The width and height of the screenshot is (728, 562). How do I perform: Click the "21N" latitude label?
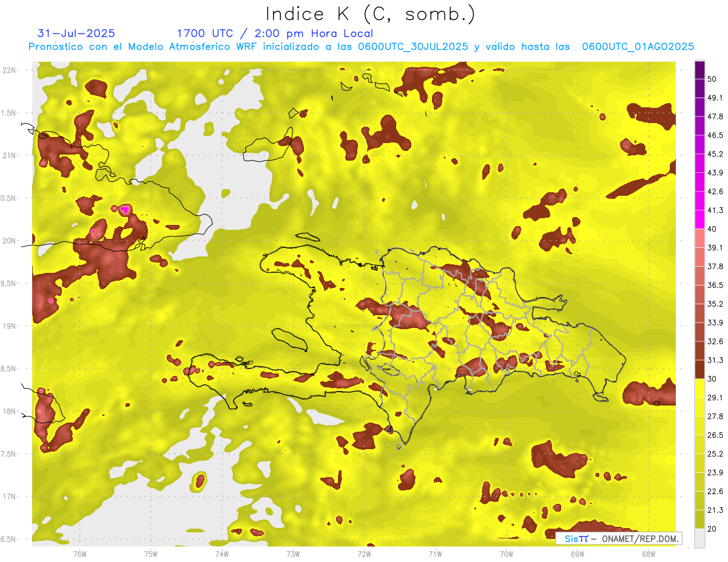(x=10, y=155)
